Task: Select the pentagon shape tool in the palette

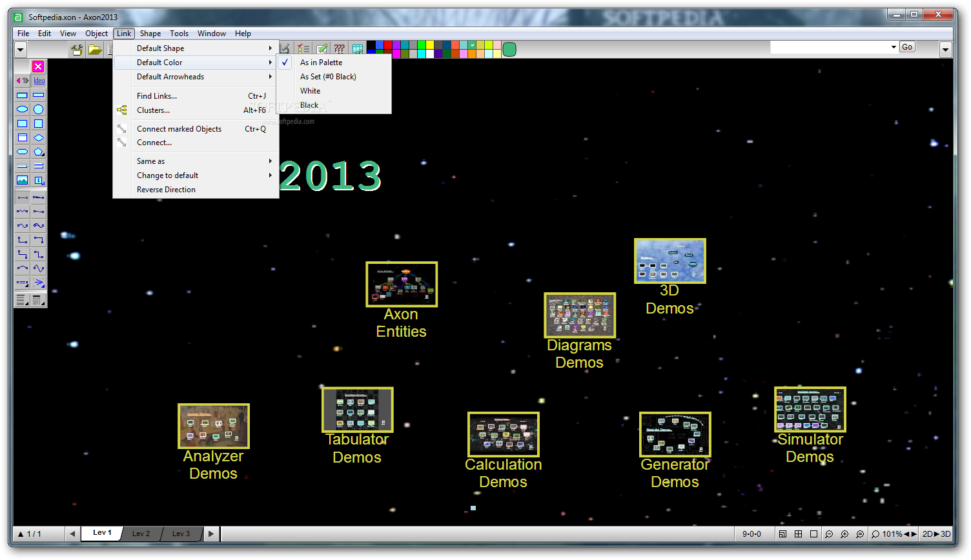Action: click(x=39, y=152)
